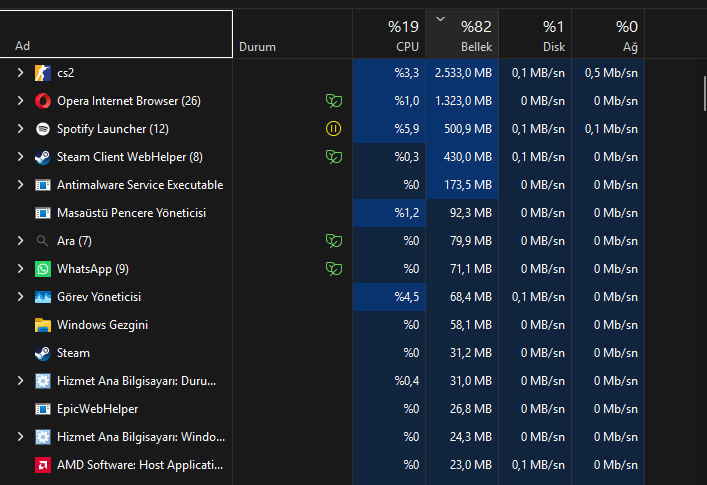Click the 2.533,0 MB memory cell
This screenshot has height=485, width=707.
point(462,73)
